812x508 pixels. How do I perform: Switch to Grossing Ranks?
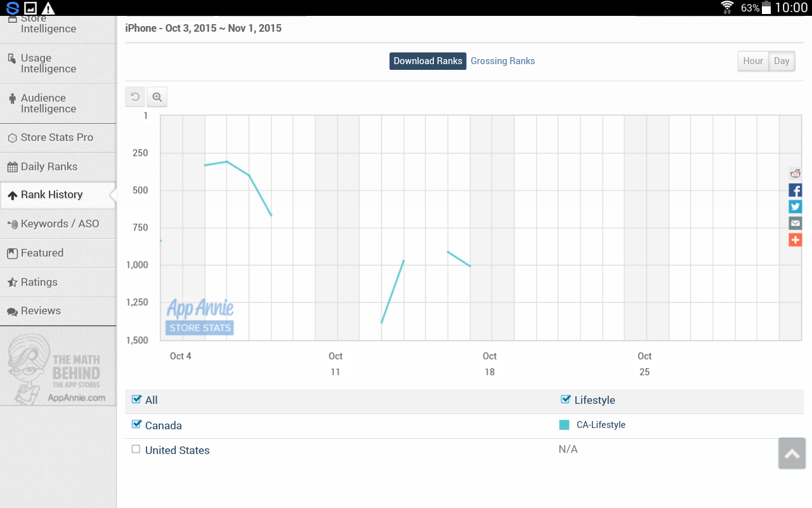click(502, 61)
